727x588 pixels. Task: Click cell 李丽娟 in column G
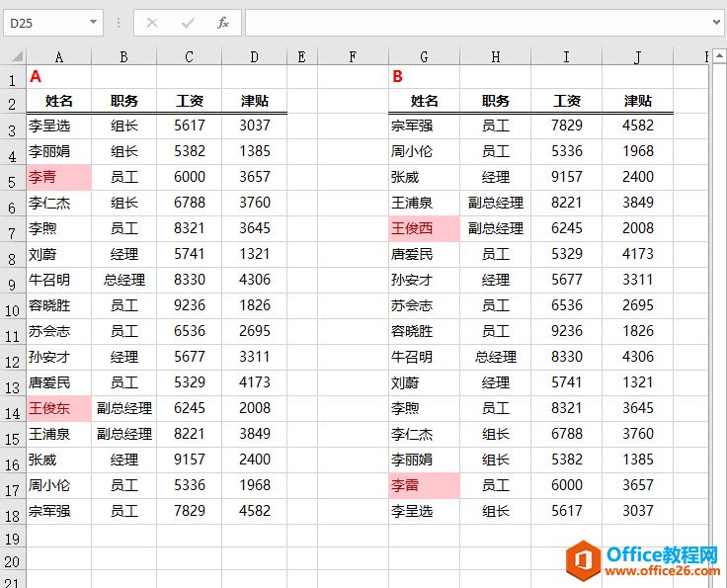424,460
